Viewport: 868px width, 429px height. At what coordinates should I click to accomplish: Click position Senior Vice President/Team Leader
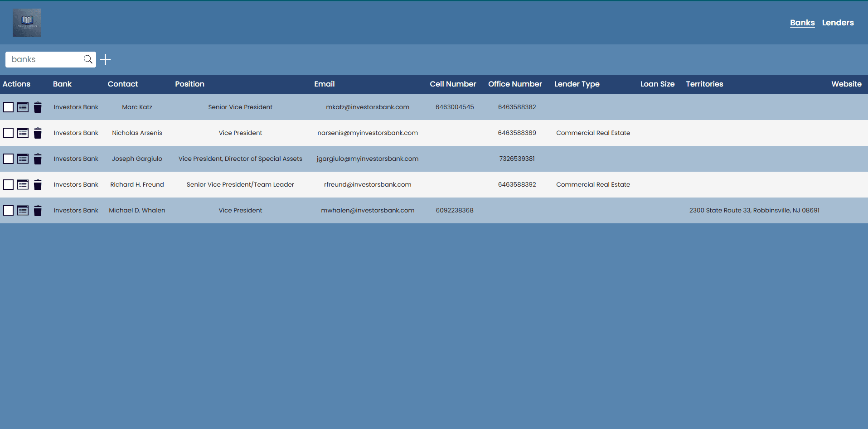(x=240, y=184)
